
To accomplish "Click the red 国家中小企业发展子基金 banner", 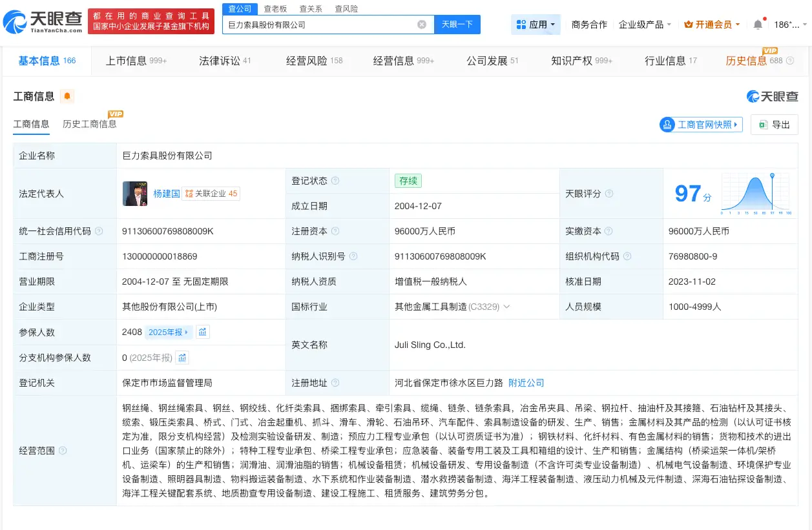I will coord(151,21).
